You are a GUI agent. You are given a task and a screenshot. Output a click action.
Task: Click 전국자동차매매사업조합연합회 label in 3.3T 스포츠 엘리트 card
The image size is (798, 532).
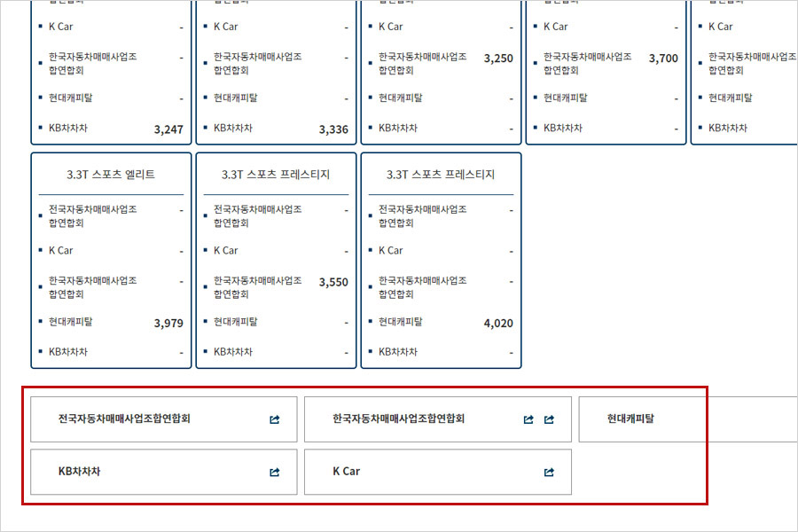coord(92,215)
